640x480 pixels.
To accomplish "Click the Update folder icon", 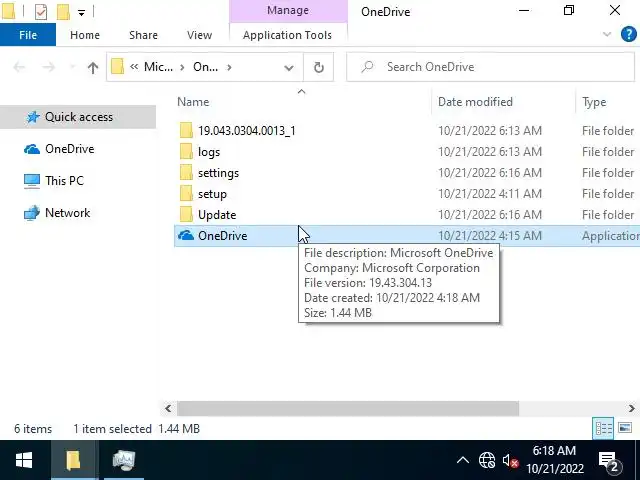I will (186, 214).
